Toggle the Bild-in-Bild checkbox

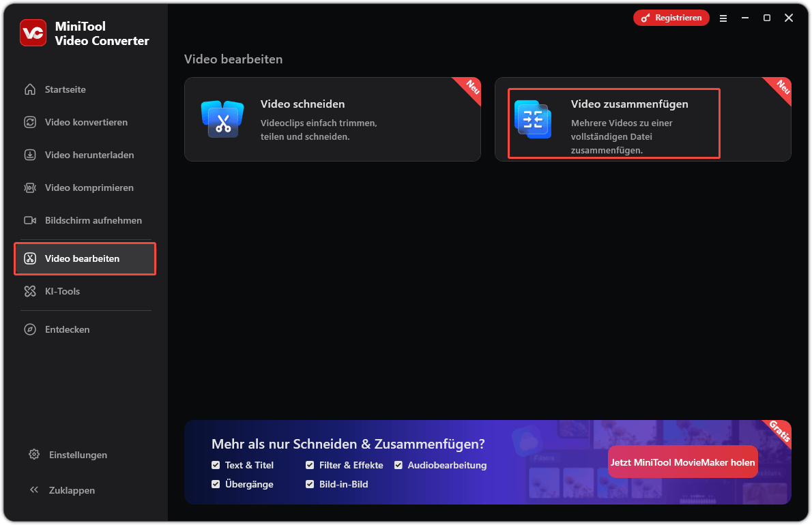[310, 484]
